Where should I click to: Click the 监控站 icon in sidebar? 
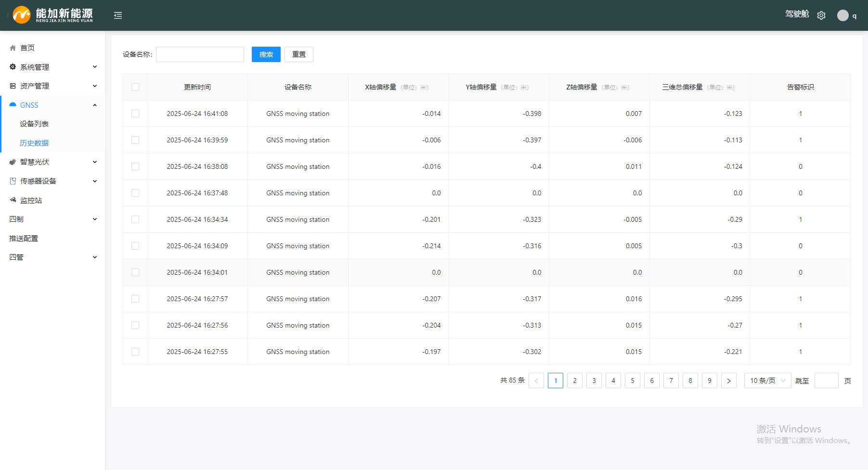(x=13, y=200)
